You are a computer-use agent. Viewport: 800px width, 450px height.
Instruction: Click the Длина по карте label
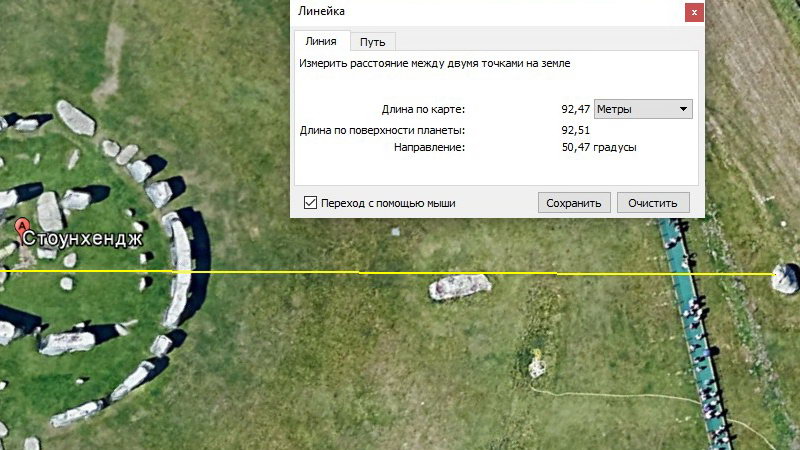point(424,109)
